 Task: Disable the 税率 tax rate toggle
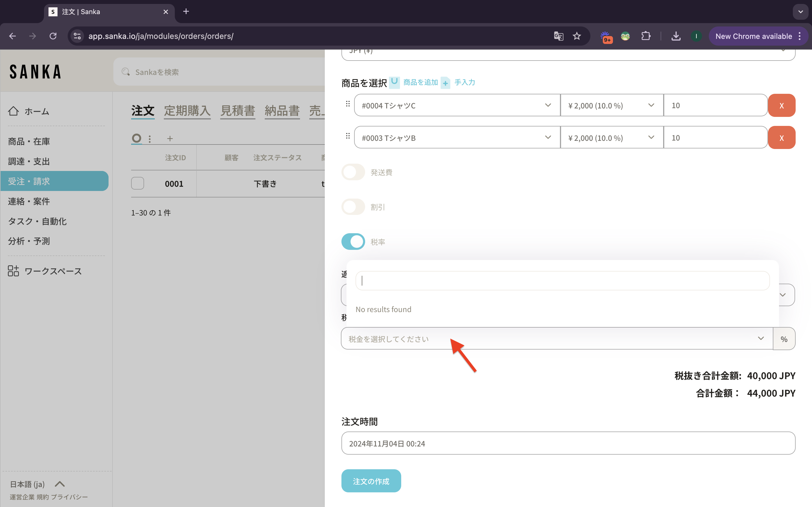353,241
